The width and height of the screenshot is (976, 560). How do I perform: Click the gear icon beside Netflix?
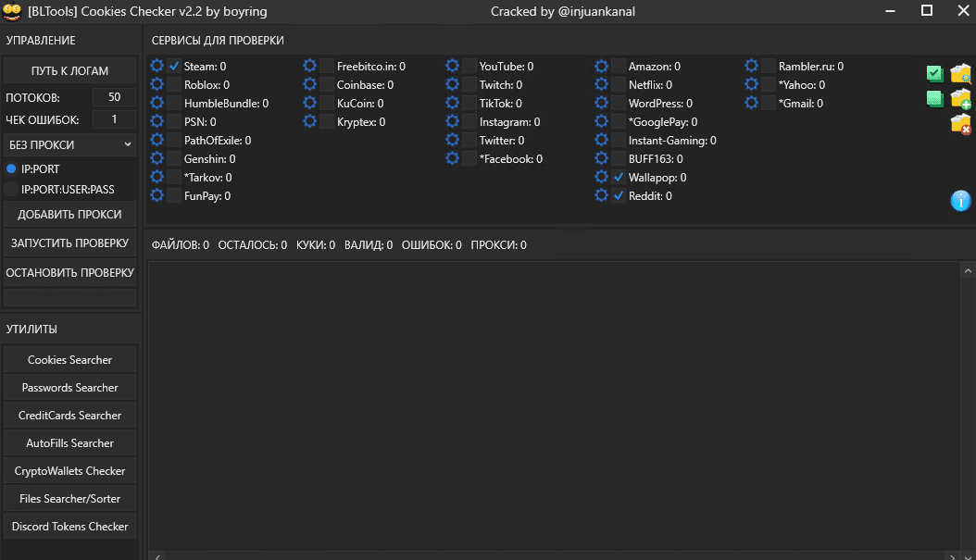coord(601,84)
